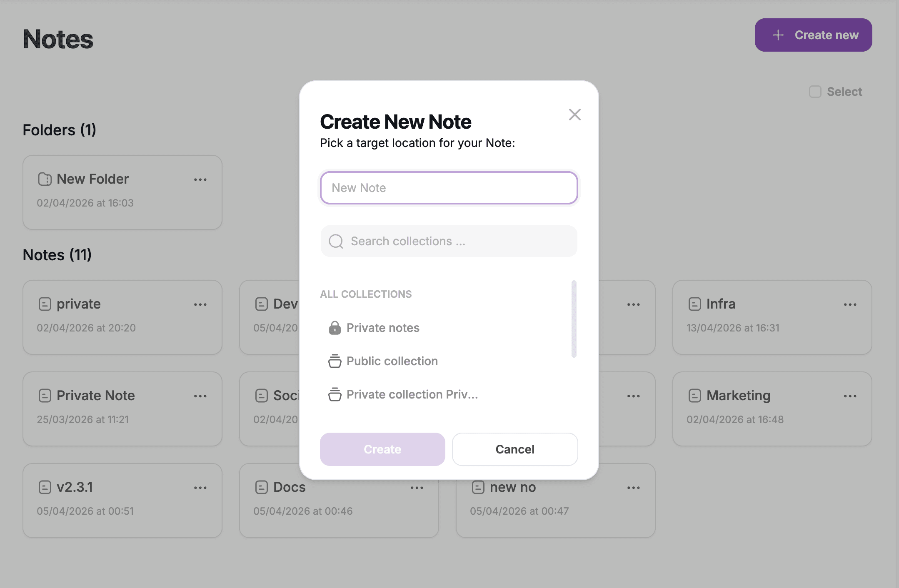Click the lock icon beside Private notes

tap(335, 328)
